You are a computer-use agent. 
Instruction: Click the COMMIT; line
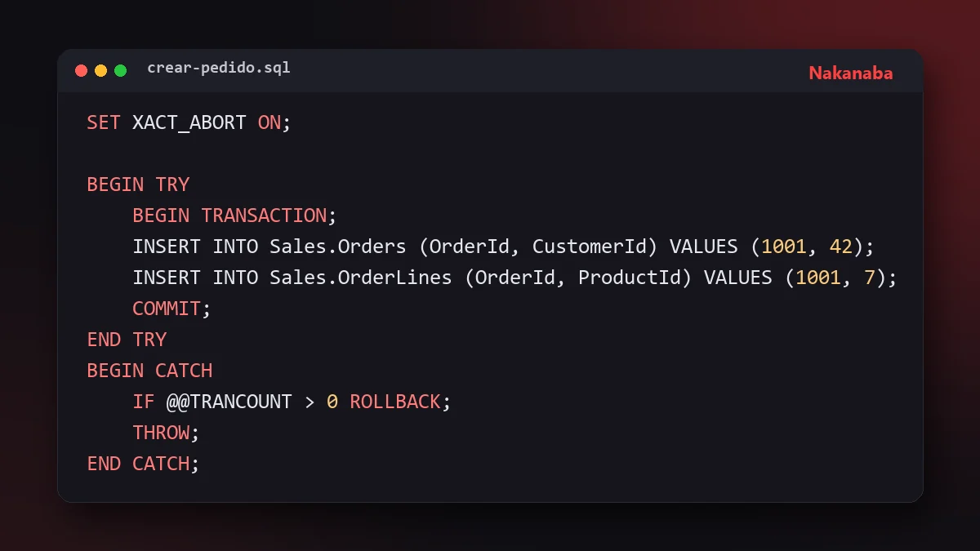coord(172,309)
